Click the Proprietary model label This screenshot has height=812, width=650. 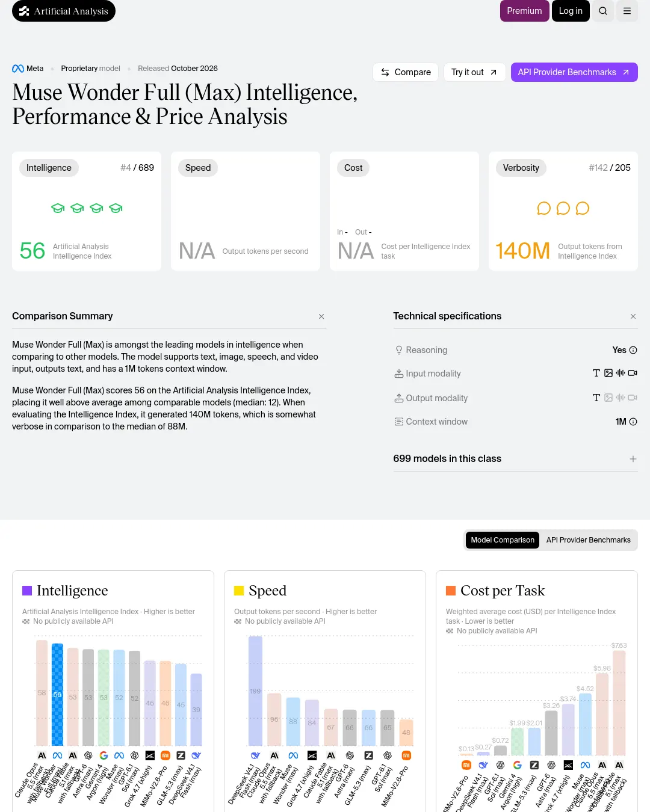[x=90, y=69]
